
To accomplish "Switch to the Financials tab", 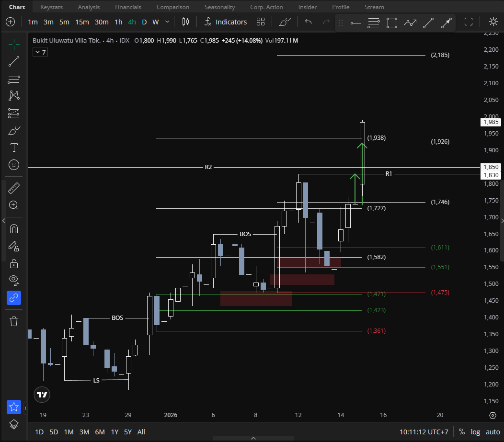I will coord(128,7).
